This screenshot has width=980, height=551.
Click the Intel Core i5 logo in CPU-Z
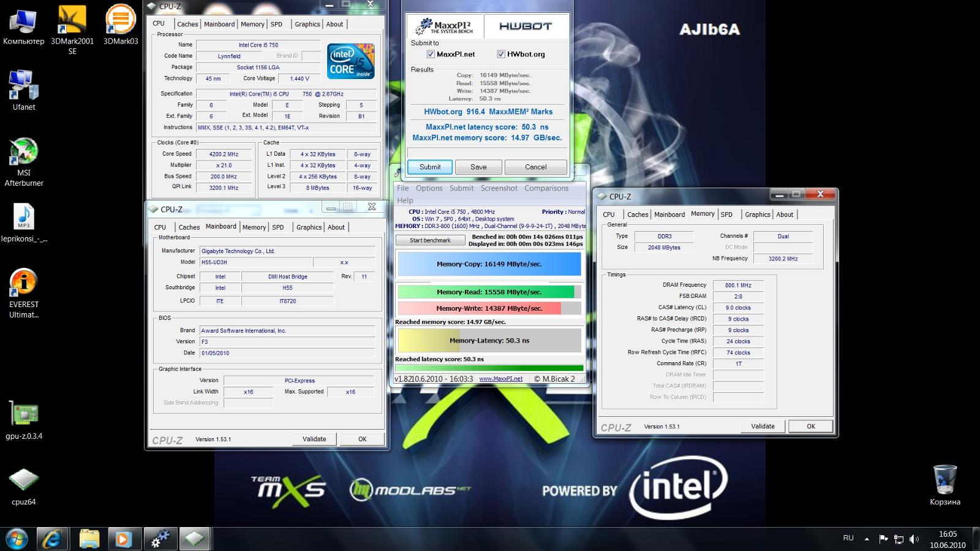[x=350, y=61]
